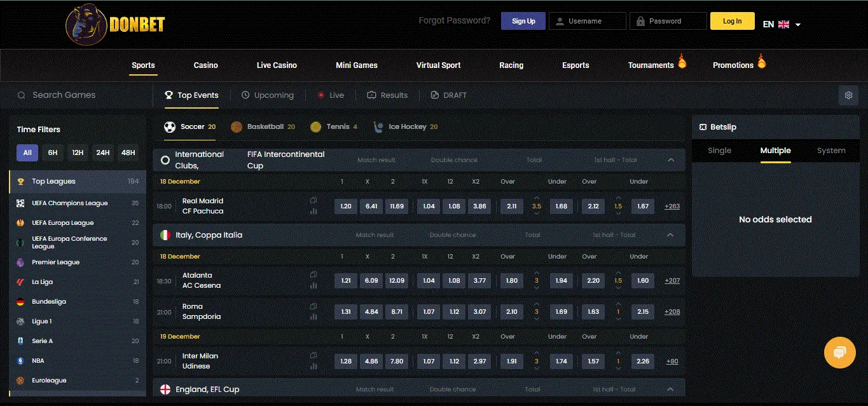Switch to the Results tab
868x406 pixels.
(x=387, y=95)
